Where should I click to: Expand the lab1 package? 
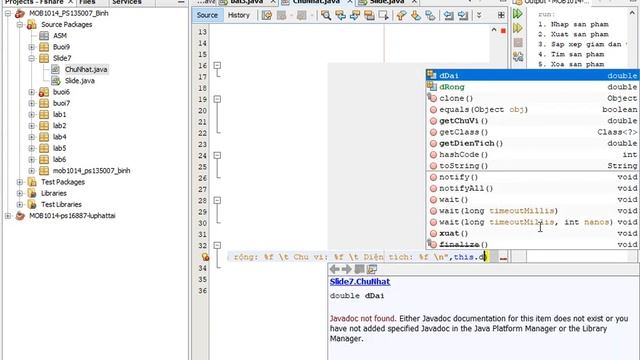pyautogui.click(x=31, y=115)
